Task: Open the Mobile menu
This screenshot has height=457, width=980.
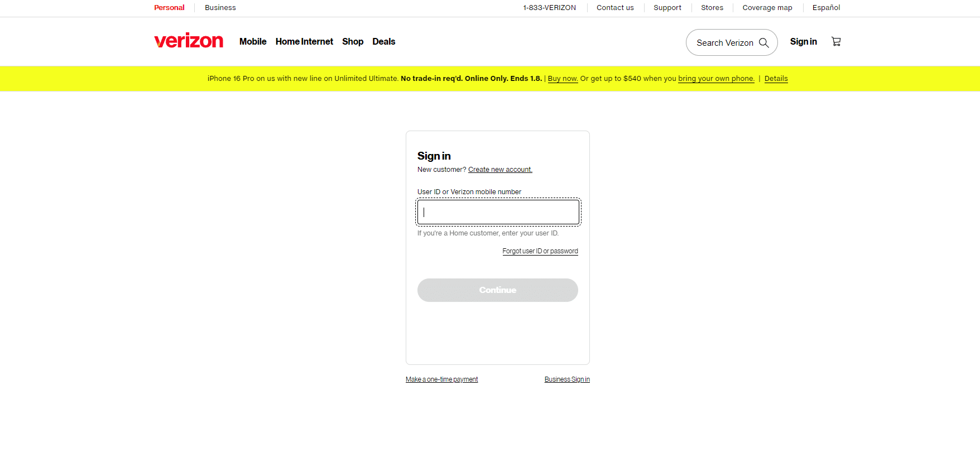Action: tap(253, 41)
